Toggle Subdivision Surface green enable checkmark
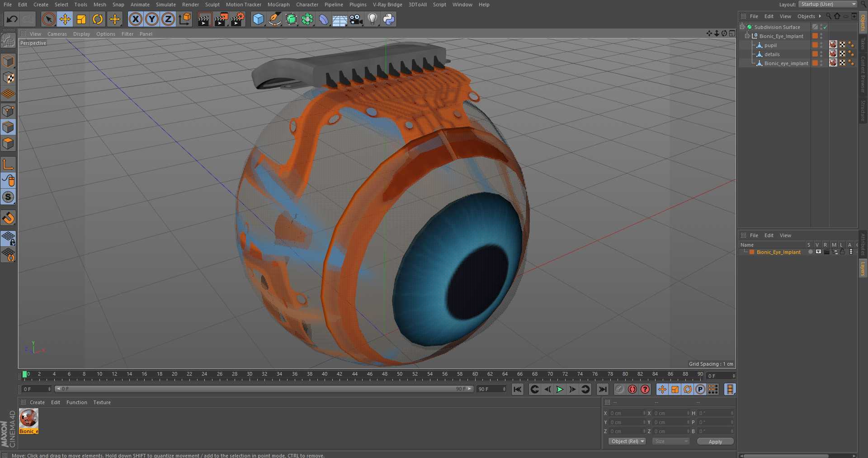The image size is (868, 458). coord(825,27)
